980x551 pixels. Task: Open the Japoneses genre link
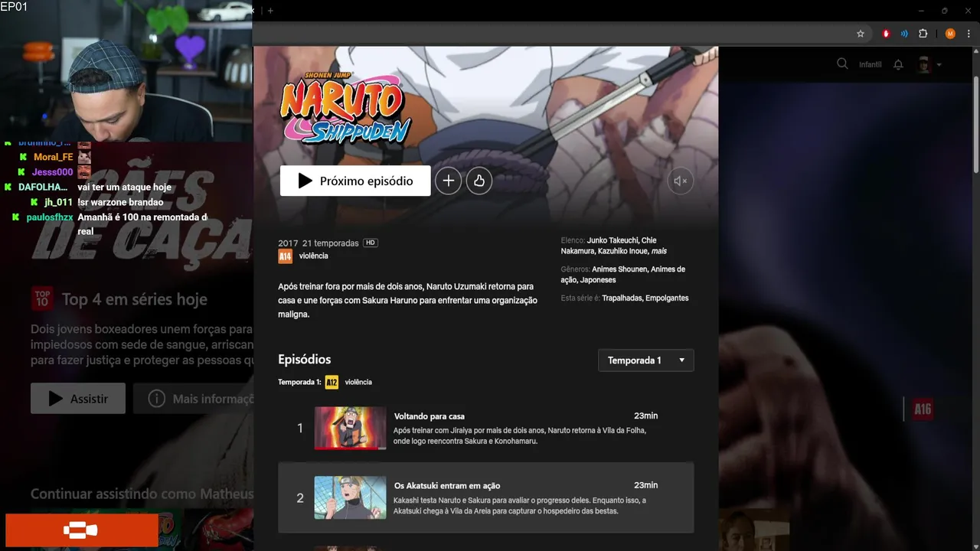coord(598,280)
